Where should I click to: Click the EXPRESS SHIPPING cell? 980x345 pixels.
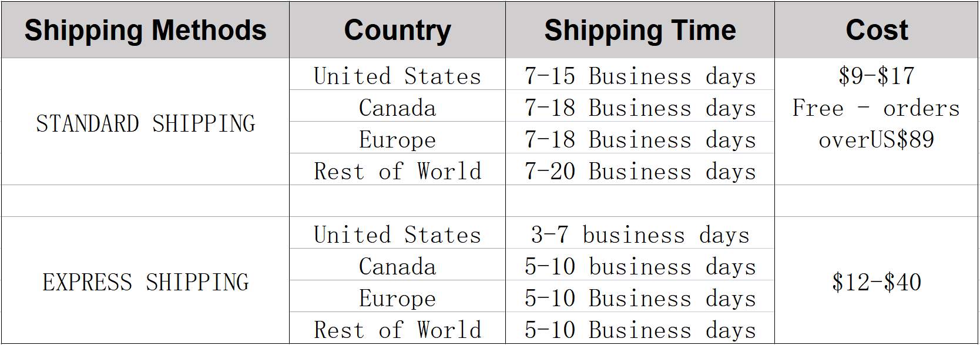[x=145, y=280]
